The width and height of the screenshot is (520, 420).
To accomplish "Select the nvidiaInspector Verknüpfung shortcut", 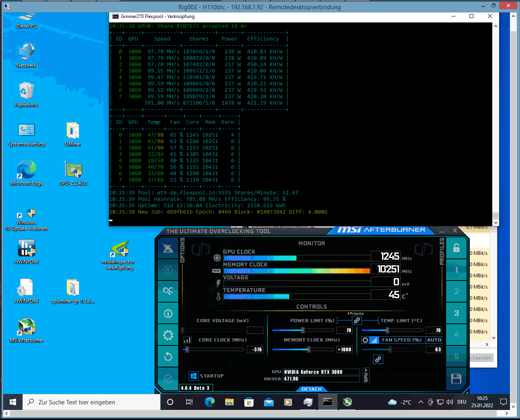I will click(119, 255).
